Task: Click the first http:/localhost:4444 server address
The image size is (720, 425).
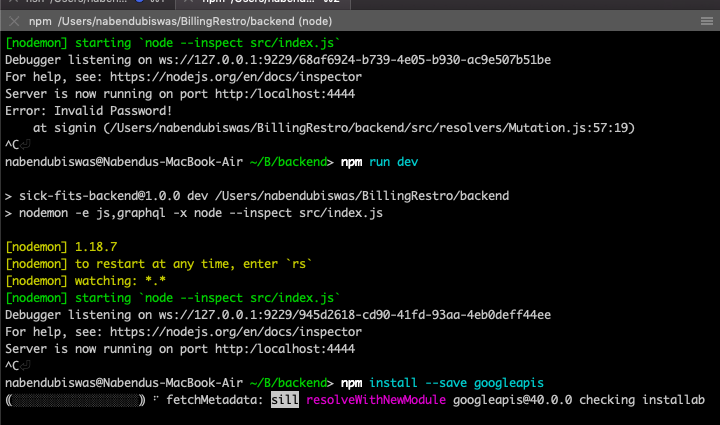Action: [285, 94]
